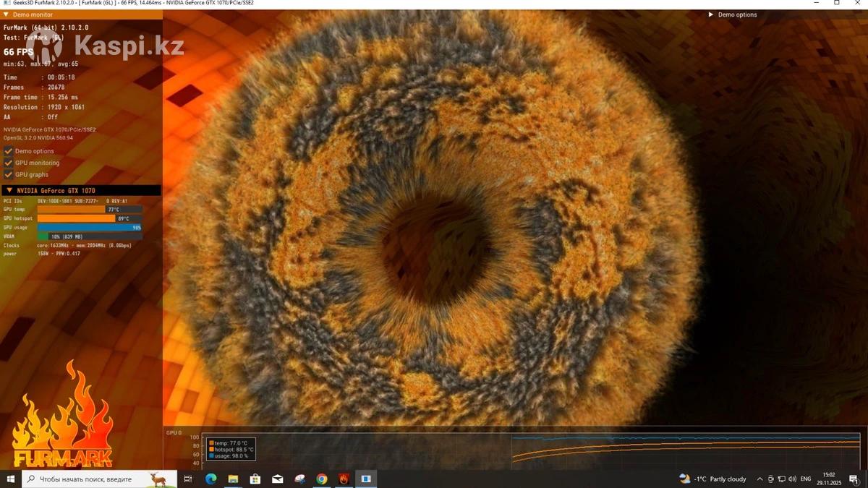This screenshot has width=868, height=488.
Task: Open File Explorer from the taskbar
Action: click(233, 479)
